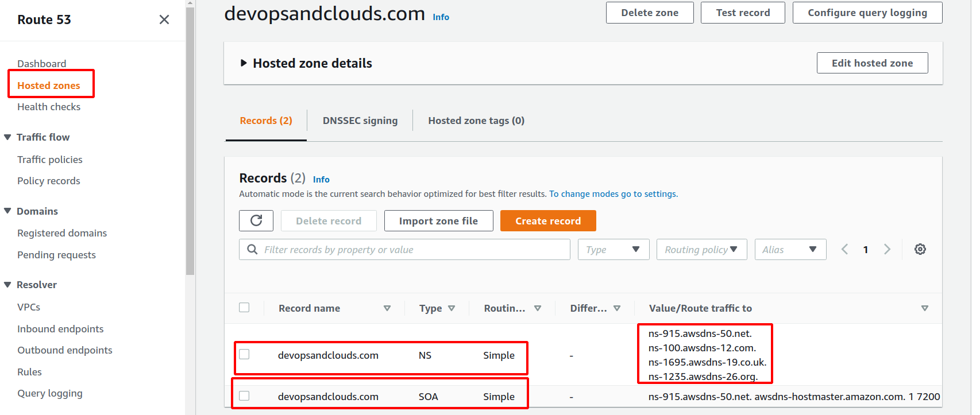
Task: Open the Hosted zone tags tab
Action: (476, 121)
